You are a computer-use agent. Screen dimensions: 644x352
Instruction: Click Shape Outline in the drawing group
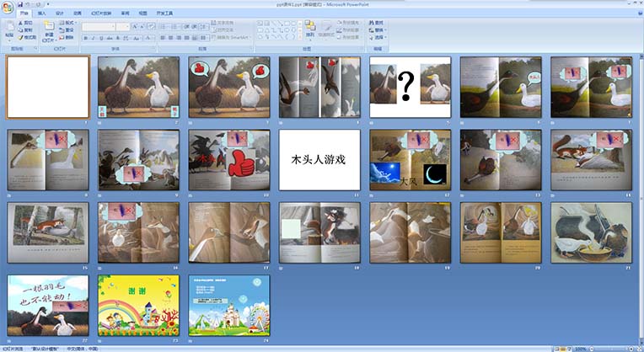(348, 30)
